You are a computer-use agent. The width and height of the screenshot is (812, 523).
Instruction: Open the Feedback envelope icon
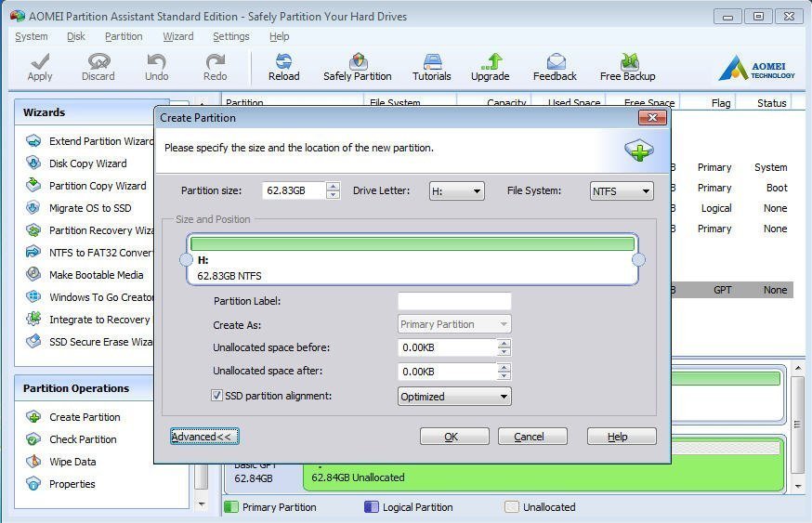tap(556, 61)
